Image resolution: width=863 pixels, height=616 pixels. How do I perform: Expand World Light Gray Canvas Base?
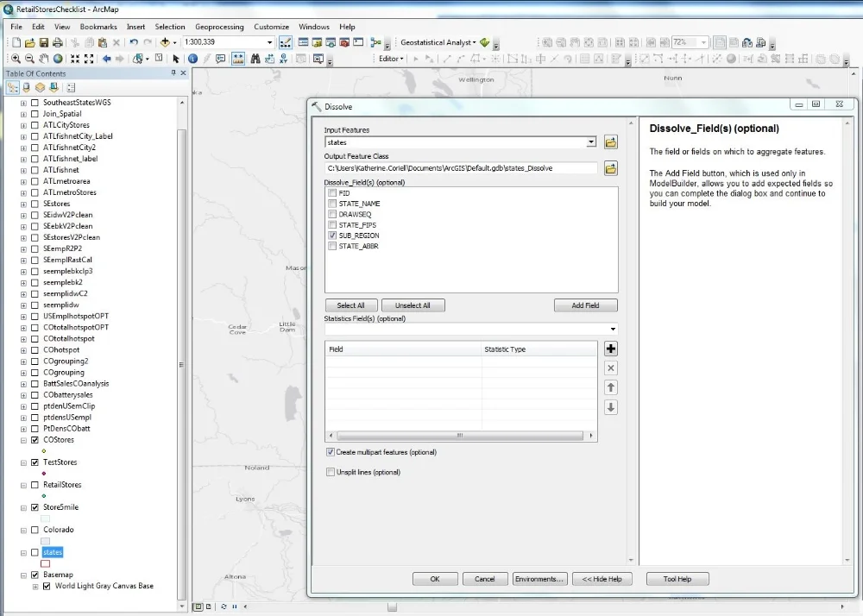coord(35,587)
